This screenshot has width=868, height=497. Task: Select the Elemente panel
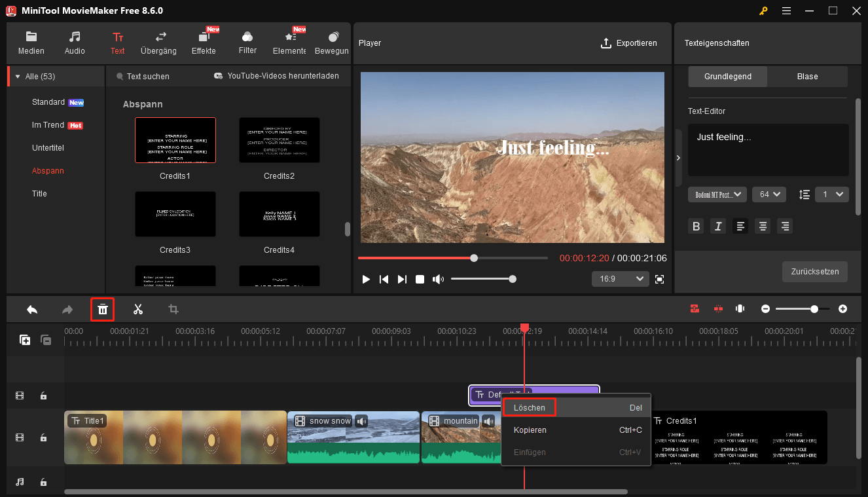[x=289, y=43]
